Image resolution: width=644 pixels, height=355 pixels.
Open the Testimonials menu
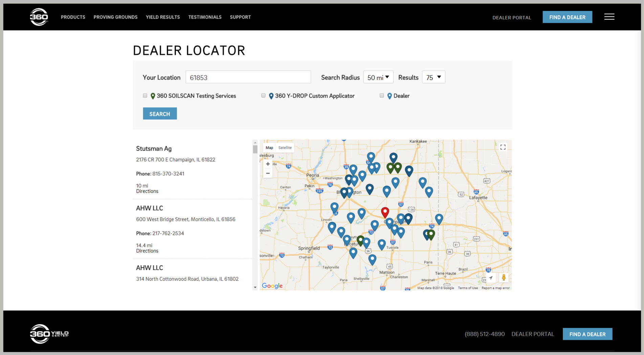click(205, 17)
